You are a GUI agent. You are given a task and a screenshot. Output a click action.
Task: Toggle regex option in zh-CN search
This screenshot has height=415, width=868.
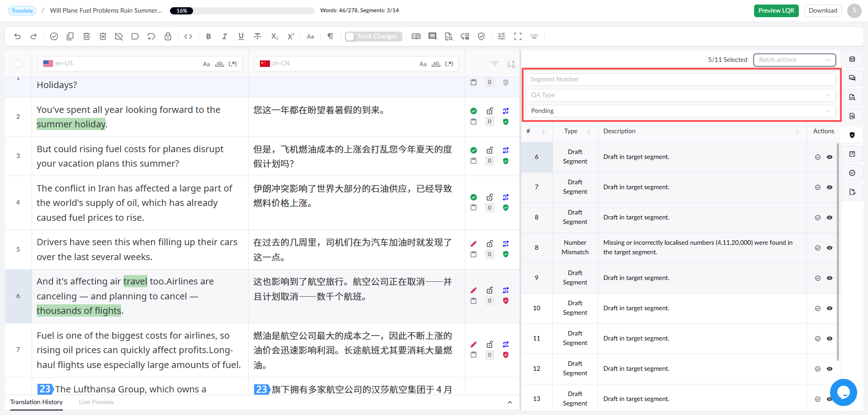pos(449,64)
